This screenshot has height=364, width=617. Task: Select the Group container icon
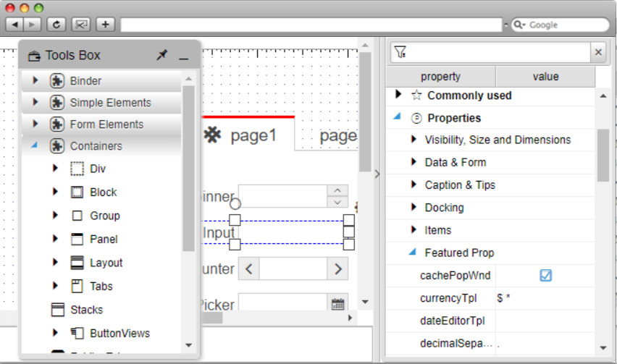click(77, 216)
